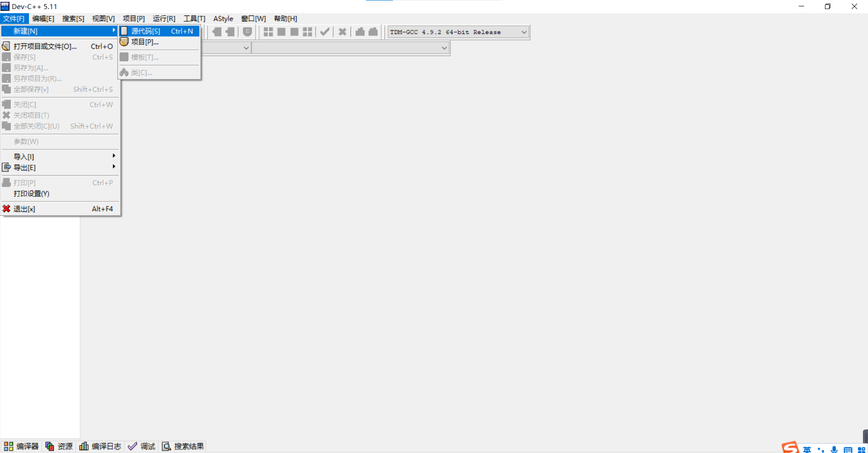Switch to the 调试 bottom tab

point(142,446)
